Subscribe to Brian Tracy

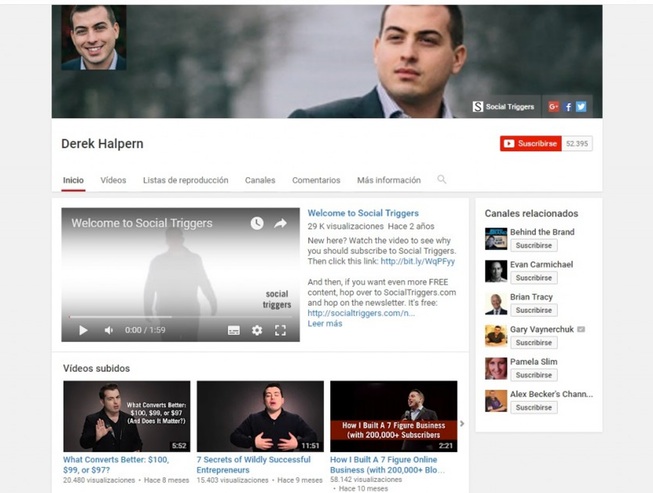(534, 310)
